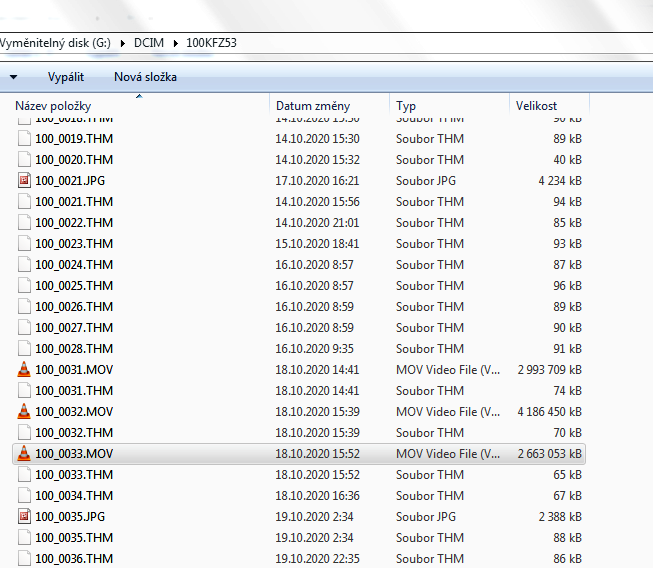Screen dimensions: 653x568
Task: Sort by Typ column header
Action: (406, 106)
